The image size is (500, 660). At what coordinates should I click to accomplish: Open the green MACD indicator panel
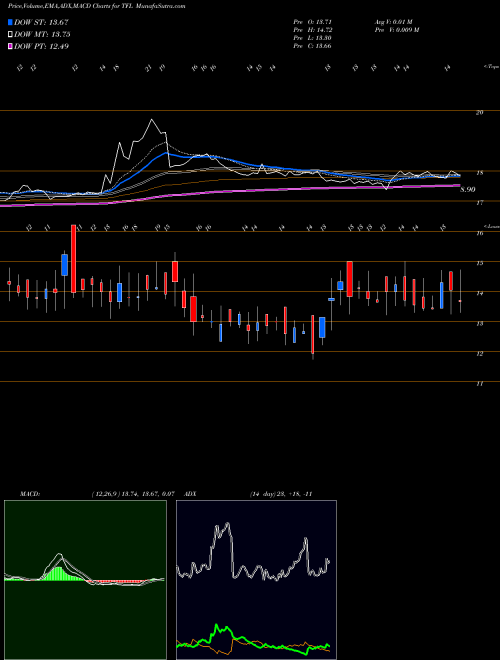tap(85, 580)
